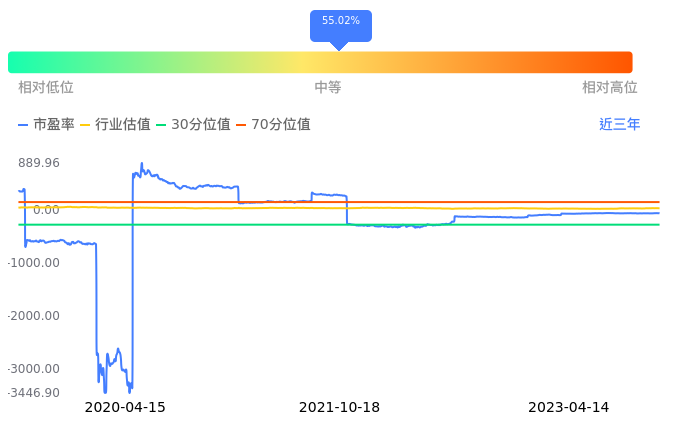Image resolution: width=686 pixels, height=442 pixels.
Task: Click the 相对低位 label
Action: (x=46, y=88)
